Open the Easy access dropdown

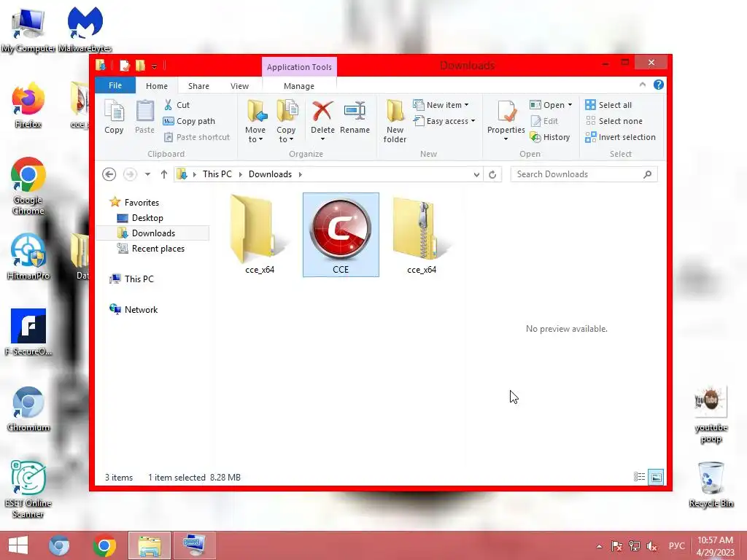444,121
